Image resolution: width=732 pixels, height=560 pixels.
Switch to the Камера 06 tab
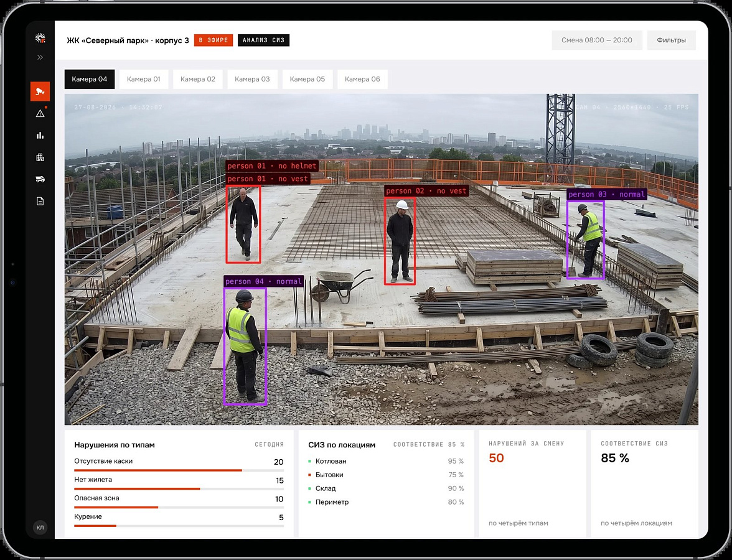pos(362,80)
